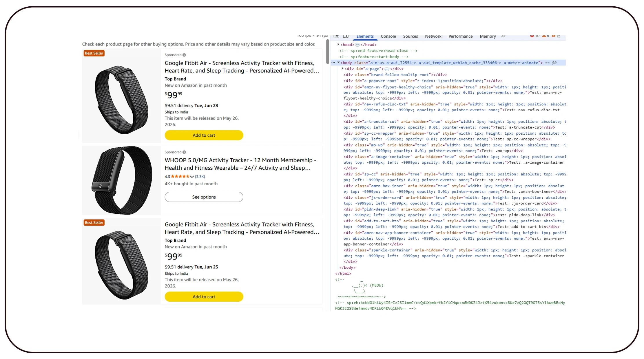The image size is (644, 359).
Task: Open the sponsored Google Fitbit Air title link
Action: tap(242, 67)
